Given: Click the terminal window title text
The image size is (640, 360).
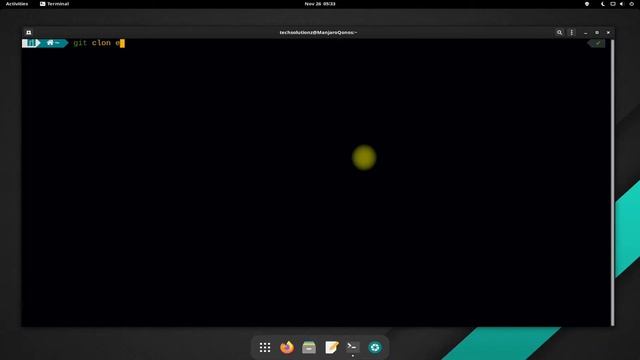Looking at the screenshot, I should tap(318, 32).
